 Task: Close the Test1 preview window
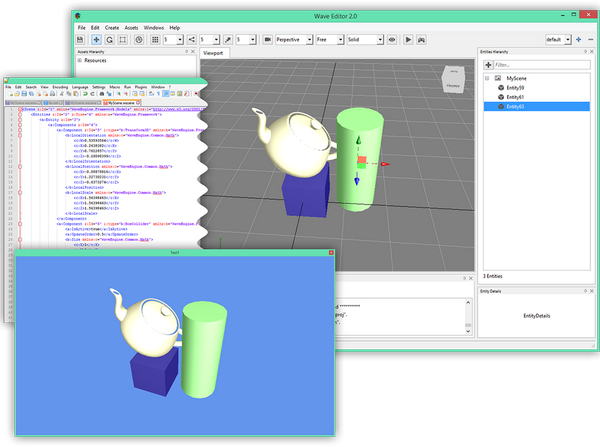331,253
